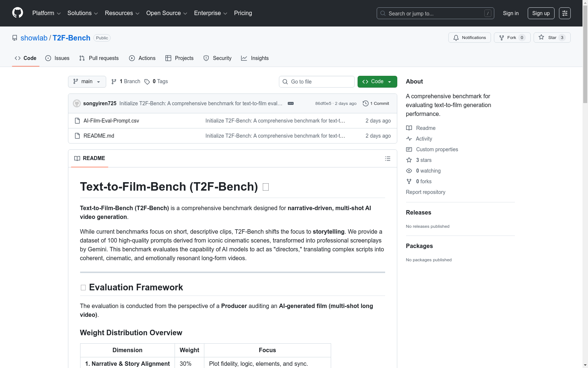The width and height of the screenshot is (588, 368).
Task: Switch to the Projects tab
Action: (x=179, y=58)
